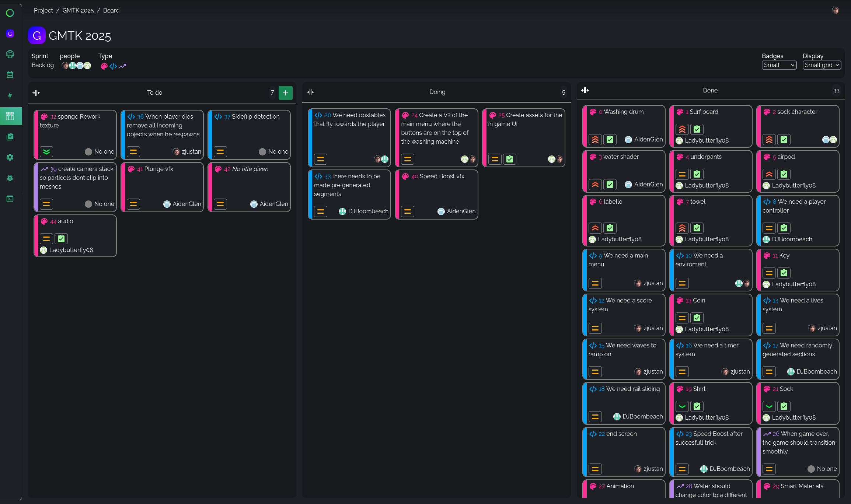Image resolution: width=851 pixels, height=504 pixels.
Task: Toggle the art palette type filter
Action: tap(104, 66)
